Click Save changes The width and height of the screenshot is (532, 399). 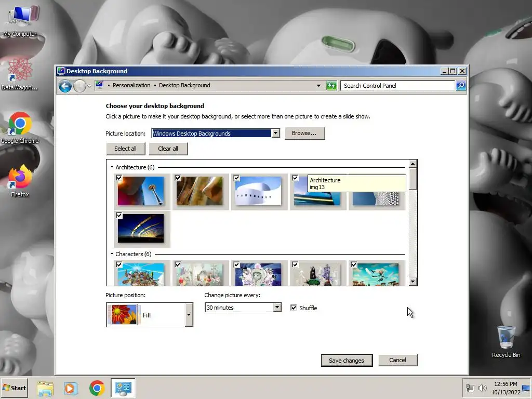tap(347, 361)
